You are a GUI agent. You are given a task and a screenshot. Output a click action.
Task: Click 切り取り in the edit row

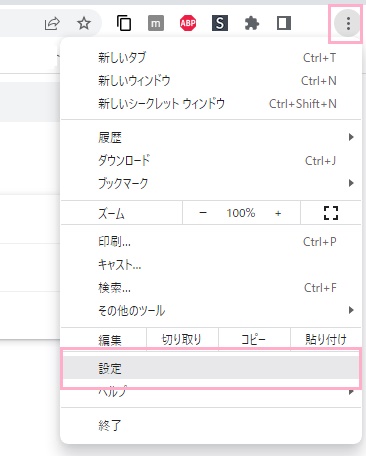coord(182,340)
